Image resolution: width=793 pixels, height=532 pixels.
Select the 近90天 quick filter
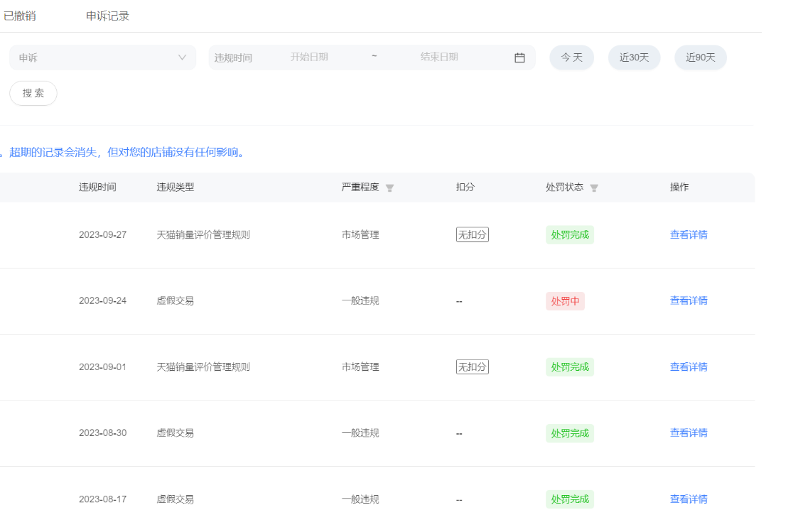(x=700, y=58)
